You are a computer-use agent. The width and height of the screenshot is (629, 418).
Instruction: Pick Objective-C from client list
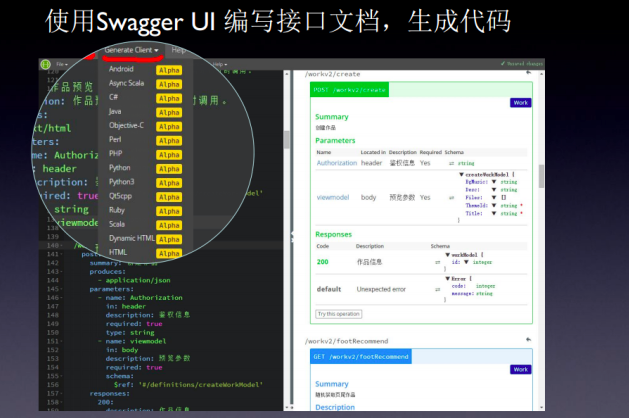(126, 126)
